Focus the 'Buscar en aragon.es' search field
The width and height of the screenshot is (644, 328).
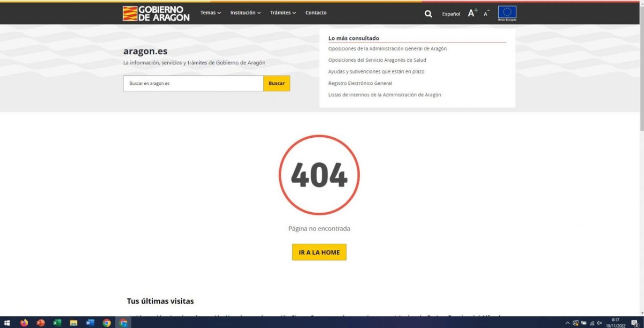[193, 83]
